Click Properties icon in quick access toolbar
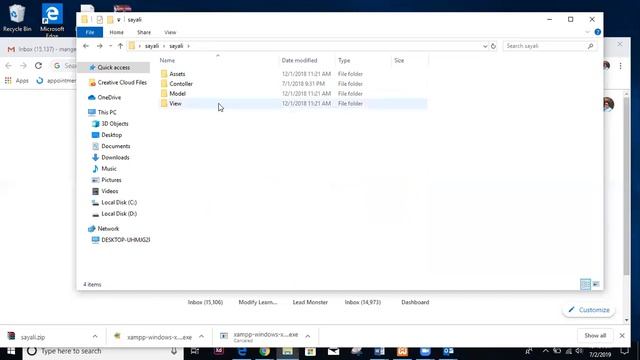640x360 pixels. [99, 20]
